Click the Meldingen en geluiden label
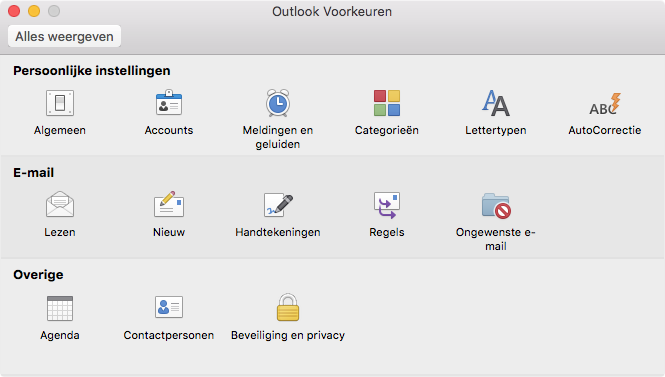The image size is (665, 377). [278, 137]
